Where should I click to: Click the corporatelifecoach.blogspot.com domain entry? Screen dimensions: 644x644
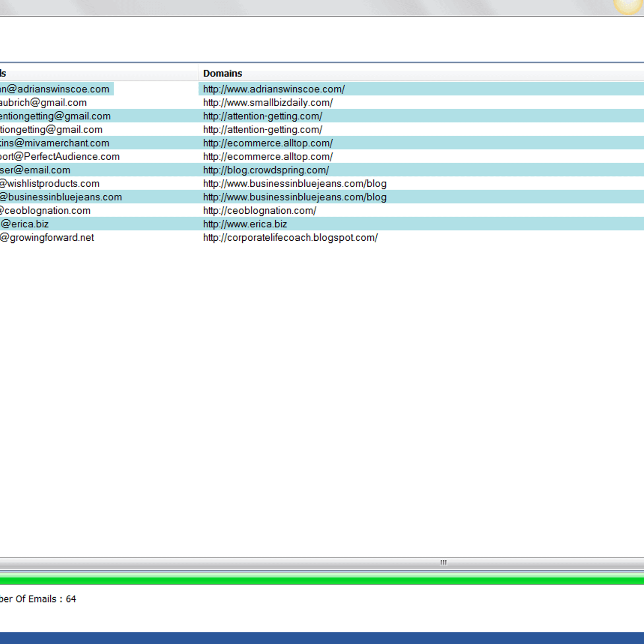pos(290,237)
